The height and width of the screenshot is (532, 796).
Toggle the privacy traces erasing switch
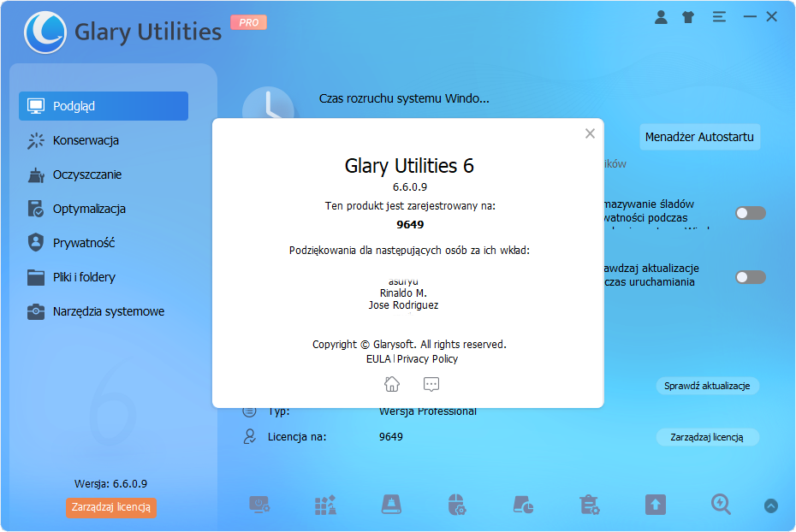751,213
